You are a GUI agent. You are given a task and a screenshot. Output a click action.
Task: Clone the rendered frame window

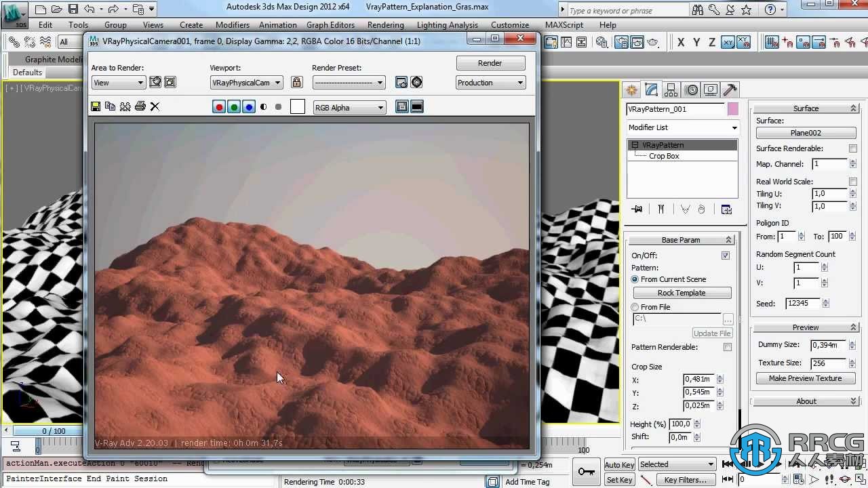pos(125,106)
